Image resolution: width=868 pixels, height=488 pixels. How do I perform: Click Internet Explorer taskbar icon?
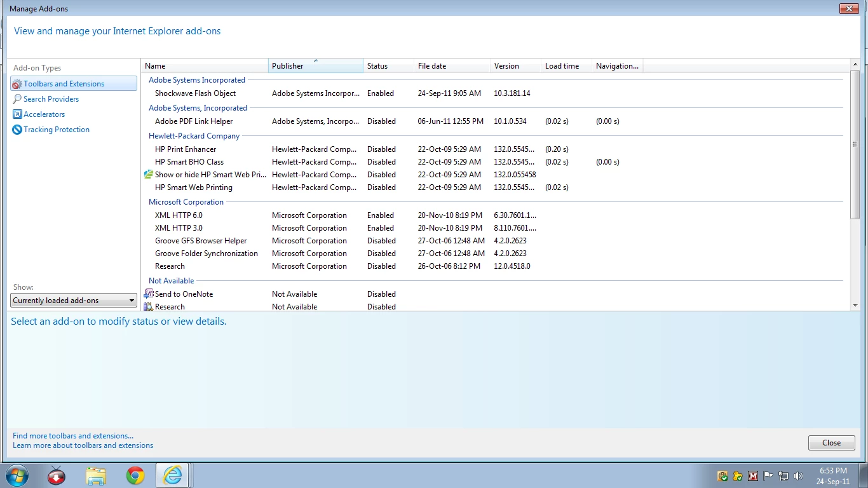point(173,475)
